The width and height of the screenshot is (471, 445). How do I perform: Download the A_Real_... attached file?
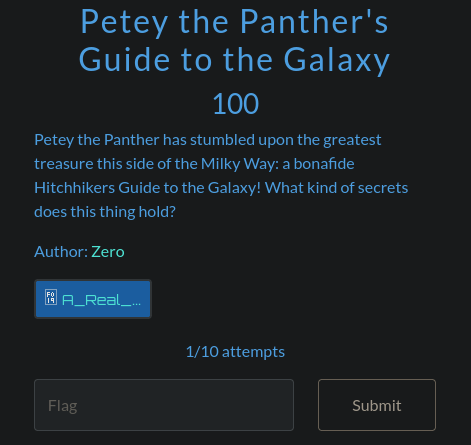click(93, 299)
